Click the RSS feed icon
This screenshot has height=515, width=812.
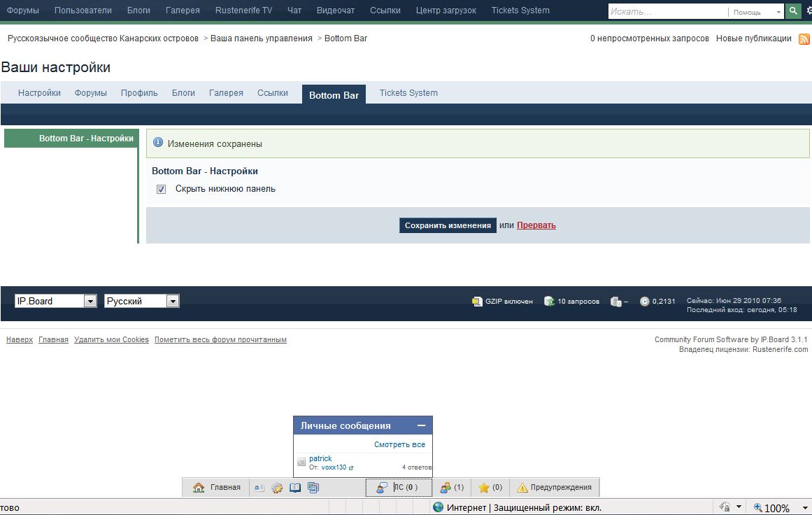click(x=804, y=39)
